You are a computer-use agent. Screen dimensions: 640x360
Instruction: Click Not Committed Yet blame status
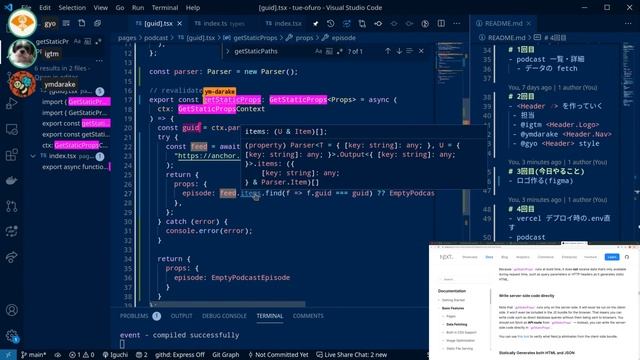point(278,355)
